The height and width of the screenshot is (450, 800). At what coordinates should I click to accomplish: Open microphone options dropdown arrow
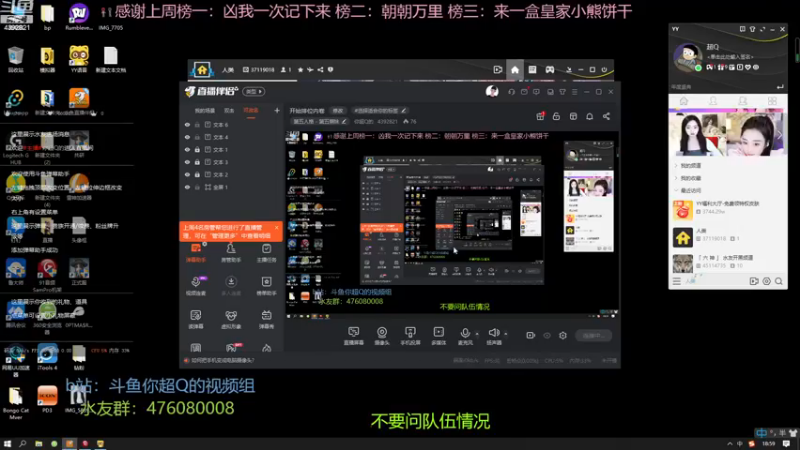coord(477,334)
